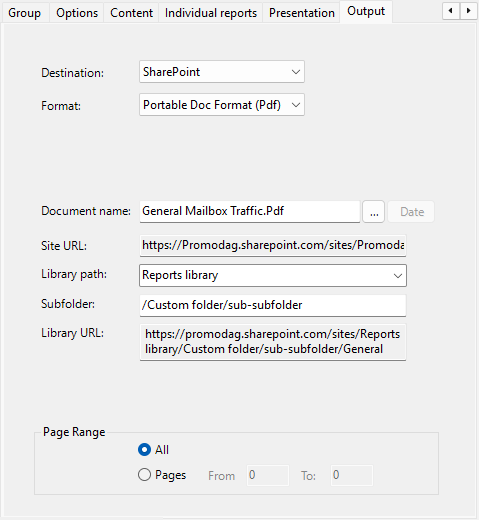This screenshot has height=520, width=479.
Task: Select the Output tab
Action: 366,11
